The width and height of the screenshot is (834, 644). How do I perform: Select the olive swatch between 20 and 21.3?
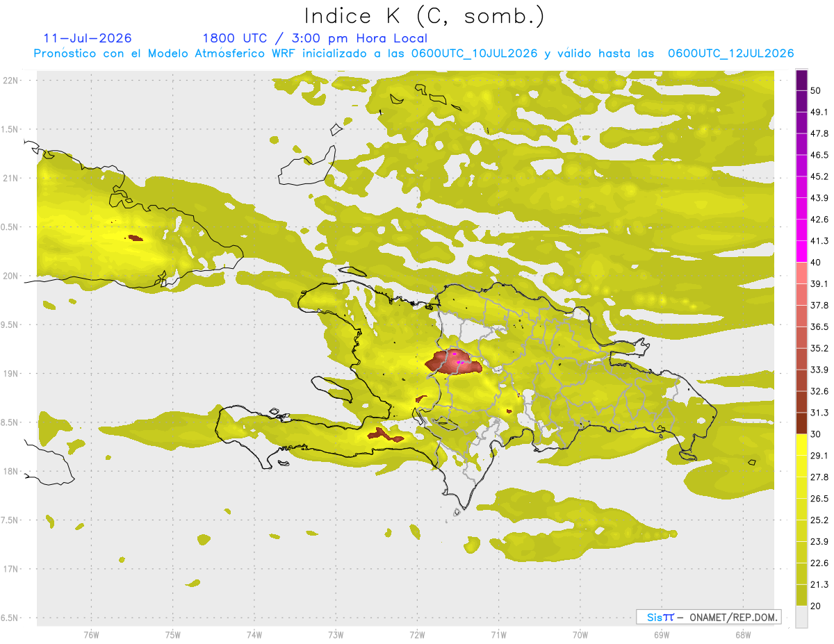[x=801, y=595]
